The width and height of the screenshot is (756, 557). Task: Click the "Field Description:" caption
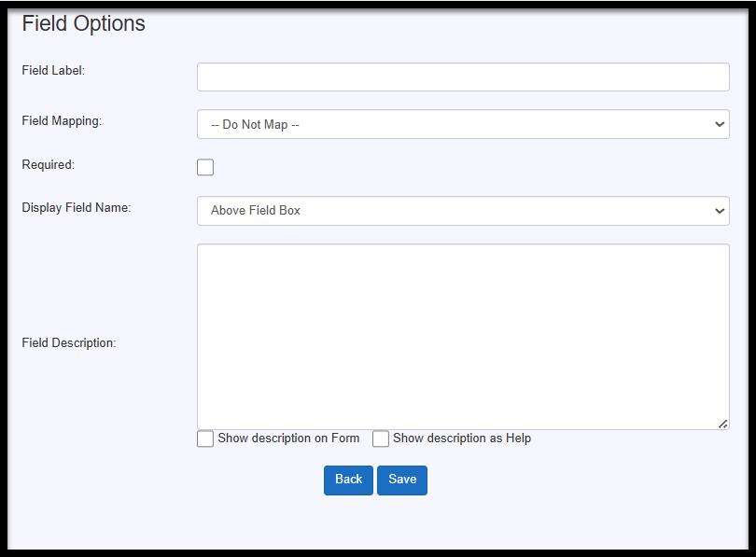(x=69, y=343)
